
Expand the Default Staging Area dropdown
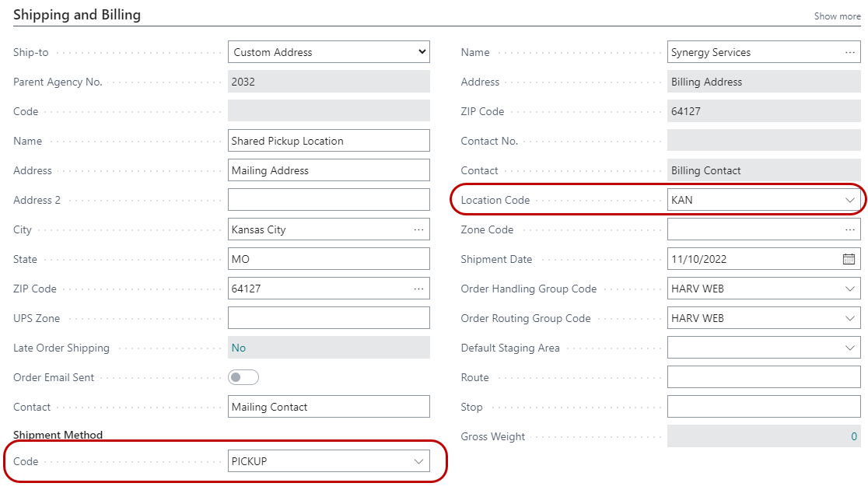(849, 348)
